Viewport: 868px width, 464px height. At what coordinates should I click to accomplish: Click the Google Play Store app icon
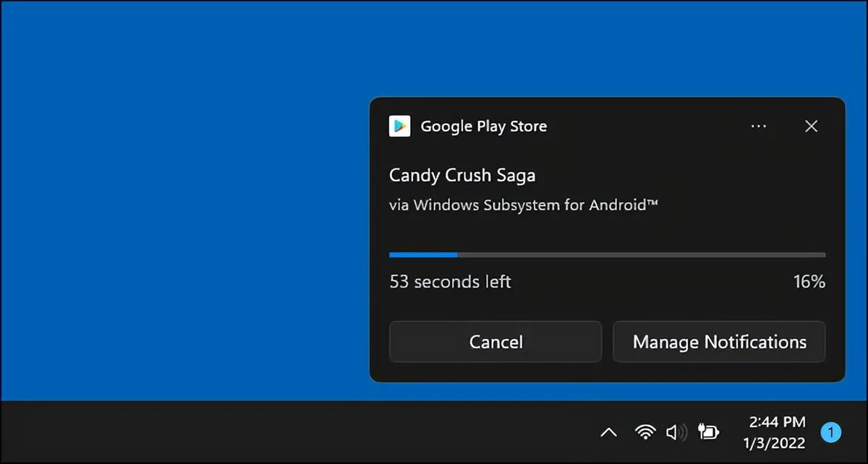(399, 126)
